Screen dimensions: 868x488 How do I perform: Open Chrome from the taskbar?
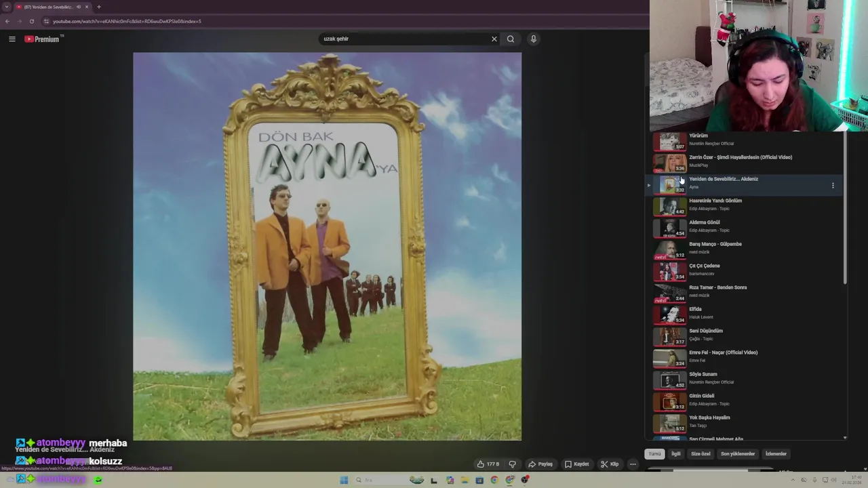click(494, 480)
